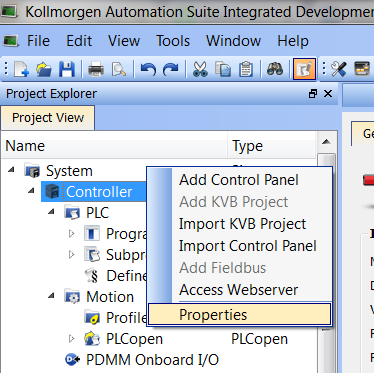This screenshot has width=374, height=373.
Task: Collapse the Motion tree node
Action: pos(51,296)
